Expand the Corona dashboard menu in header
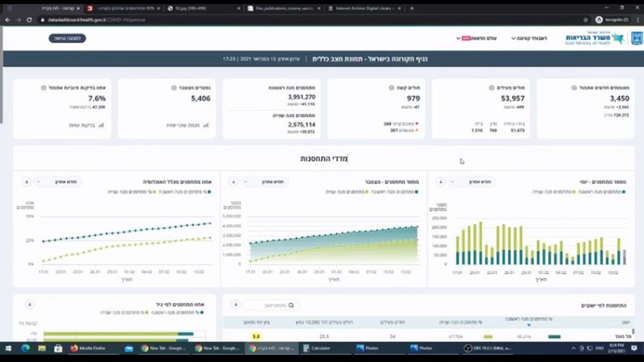This screenshot has height=362, width=644. click(x=529, y=38)
